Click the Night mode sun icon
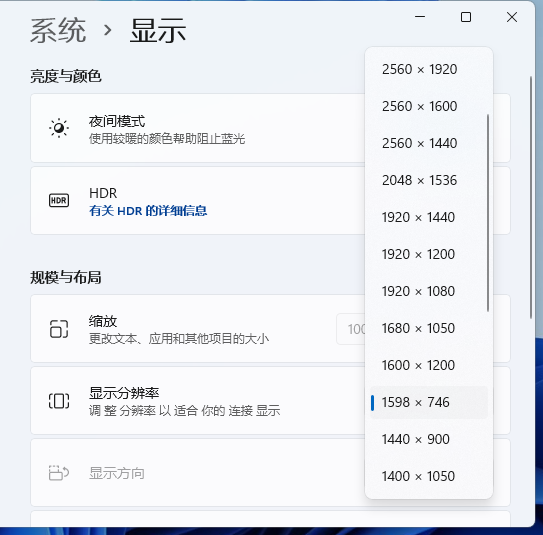The image size is (543, 535). 59,128
